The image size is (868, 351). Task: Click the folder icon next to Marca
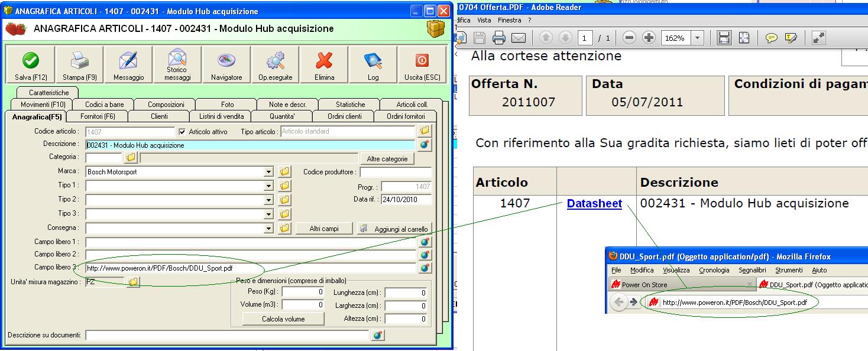click(284, 171)
